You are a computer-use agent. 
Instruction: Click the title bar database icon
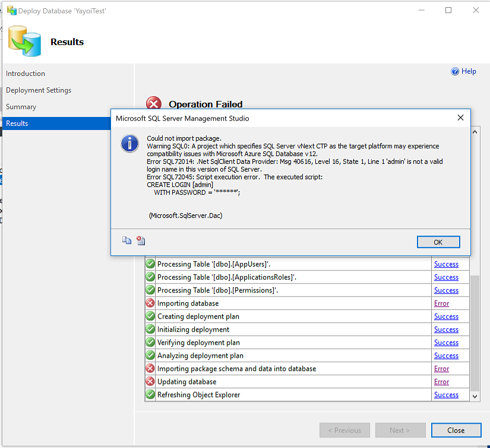point(11,11)
